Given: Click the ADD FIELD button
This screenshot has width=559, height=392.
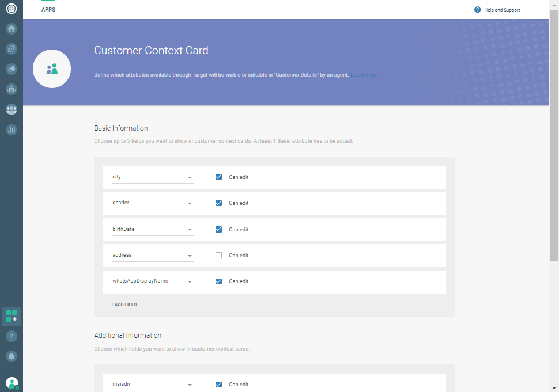Looking at the screenshot, I should pyautogui.click(x=123, y=304).
